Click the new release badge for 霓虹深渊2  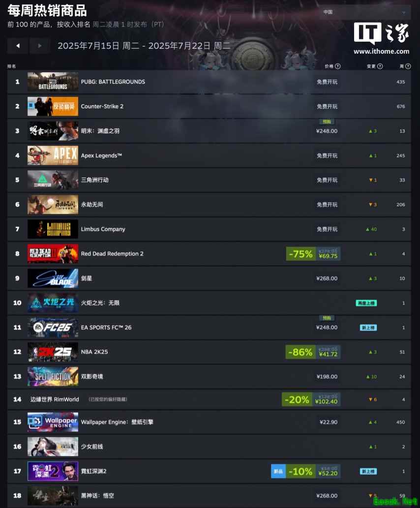(278, 472)
